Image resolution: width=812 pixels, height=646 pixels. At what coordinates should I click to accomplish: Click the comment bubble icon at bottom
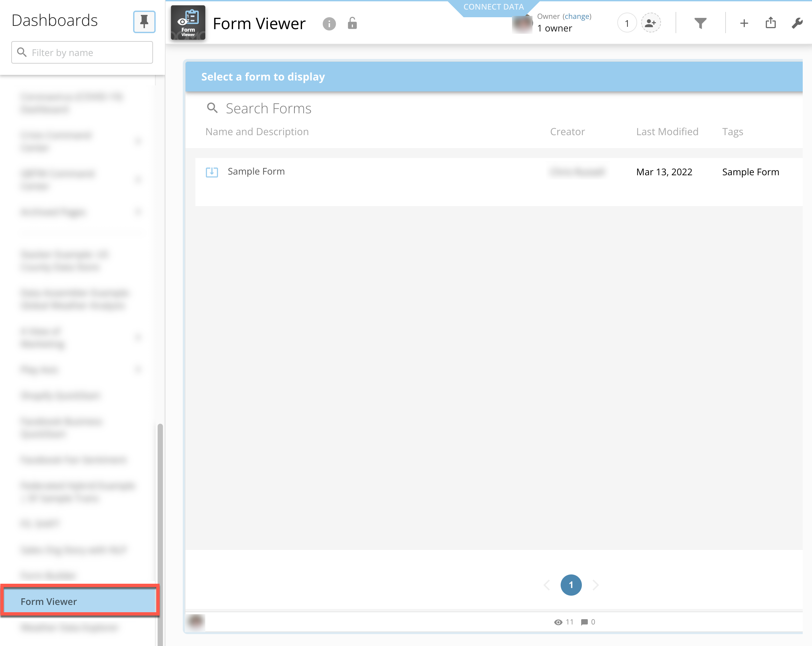coord(584,622)
